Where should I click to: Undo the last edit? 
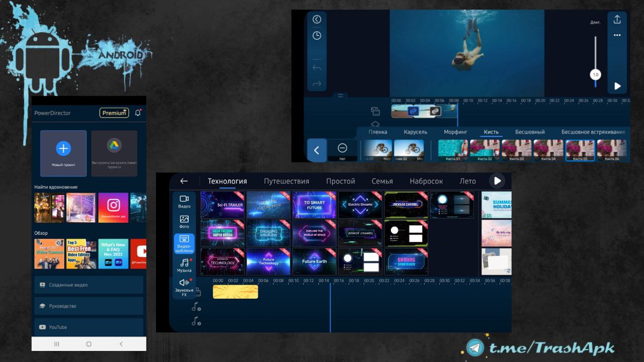(x=316, y=68)
